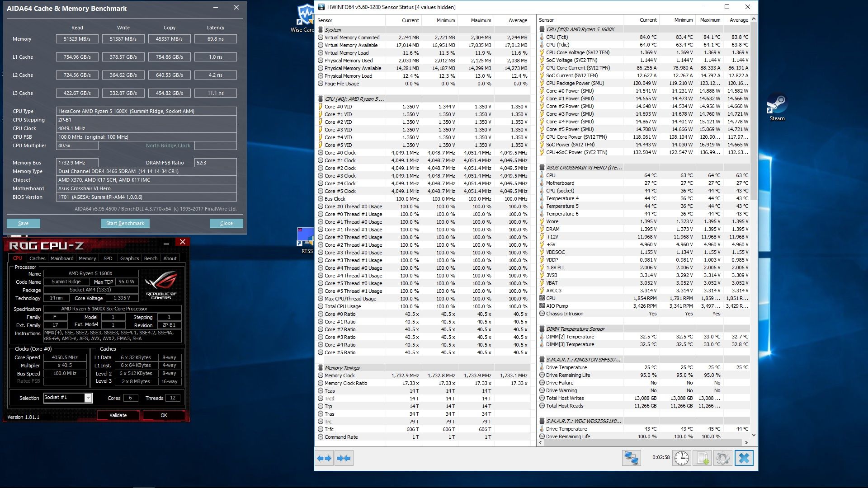Switch to Caches tab in CPU-Z

coord(38,258)
